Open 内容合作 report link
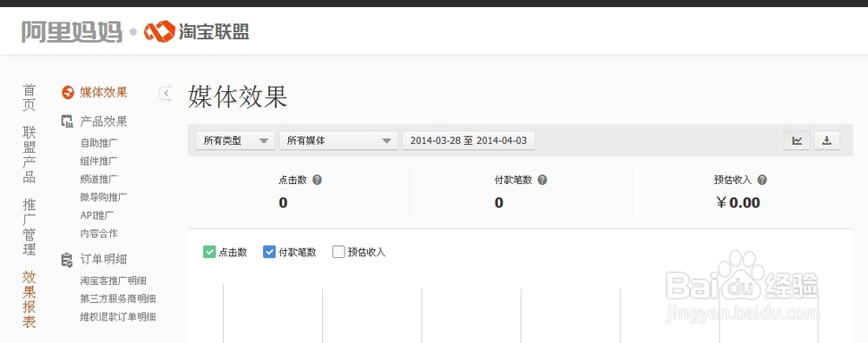Screen dimensions: 868x343 coord(99,234)
